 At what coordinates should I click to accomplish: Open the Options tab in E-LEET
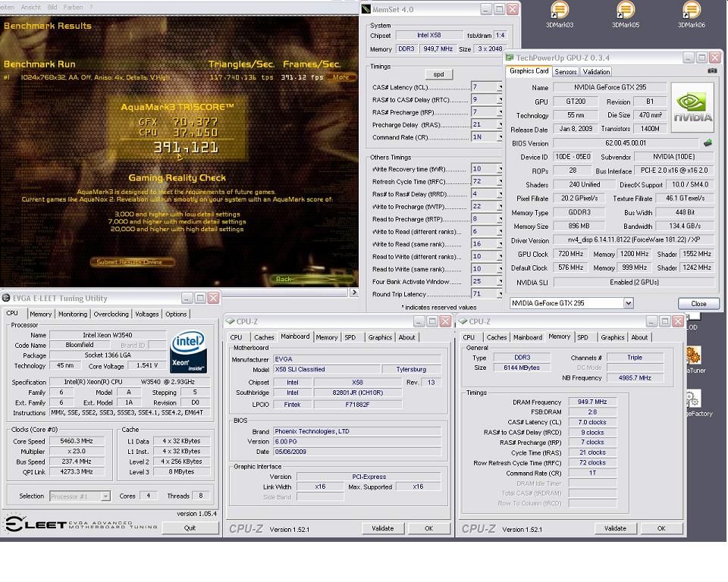[x=176, y=314]
